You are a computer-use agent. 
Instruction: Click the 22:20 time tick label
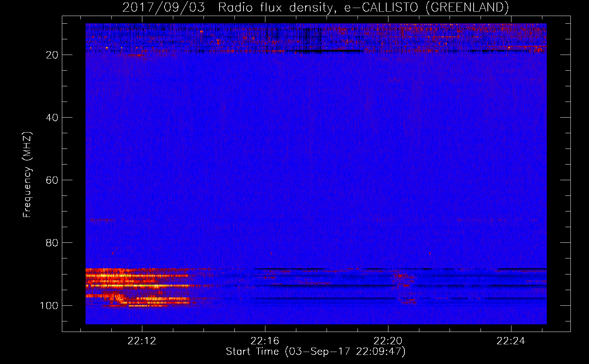click(388, 341)
